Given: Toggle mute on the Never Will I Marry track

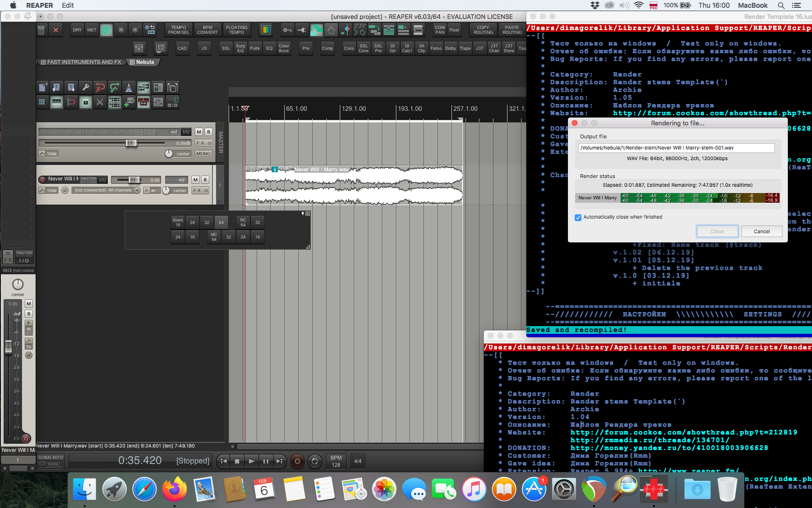Looking at the screenshot, I should pos(195,179).
